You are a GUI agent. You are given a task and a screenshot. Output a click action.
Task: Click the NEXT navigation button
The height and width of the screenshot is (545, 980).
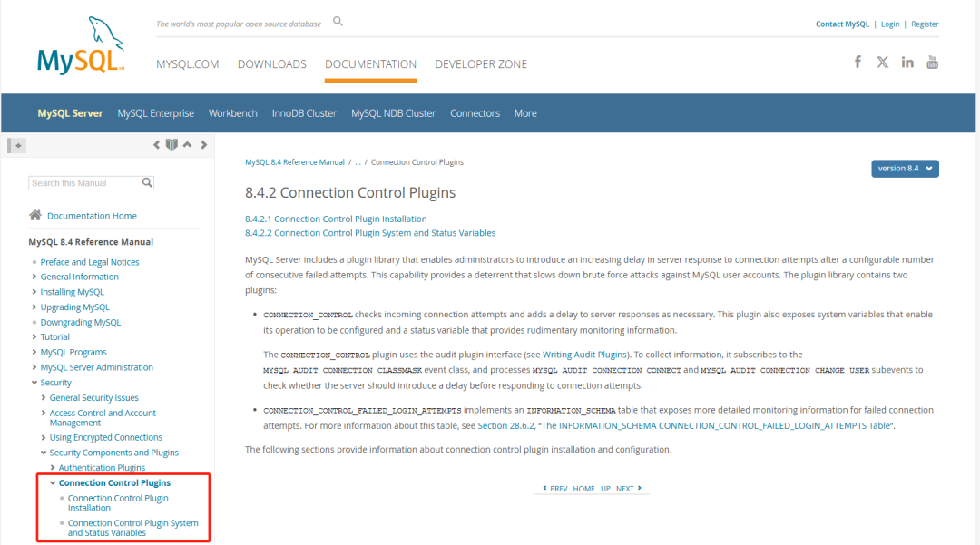pyautogui.click(x=624, y=488)
